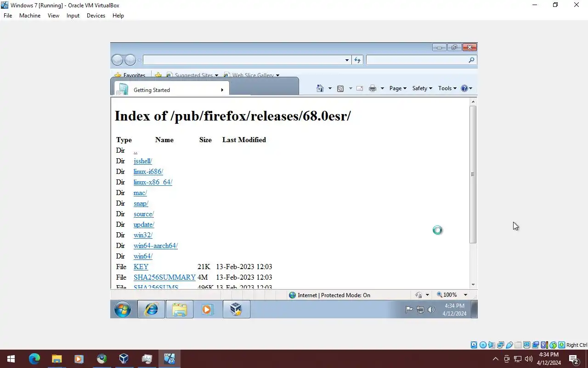Click the Favorites button
This screenshot has width=588, height=368.
click(x=130, y=75)
